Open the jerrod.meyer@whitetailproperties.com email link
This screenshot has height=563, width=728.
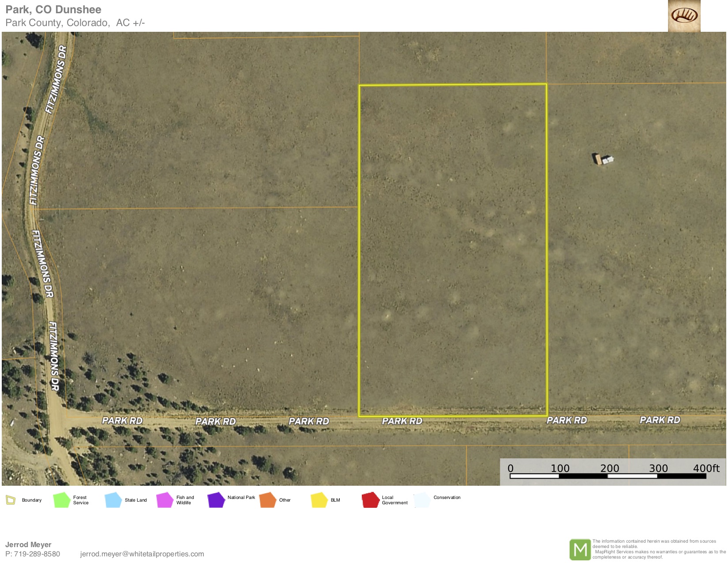[142, 554]
